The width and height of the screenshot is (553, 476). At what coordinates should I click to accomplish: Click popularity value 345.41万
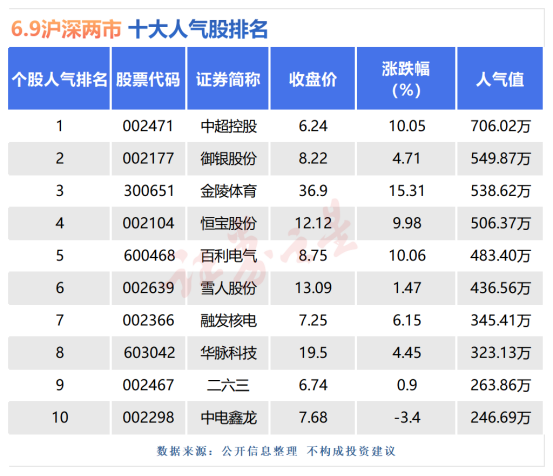pyautogui.click(x=500, y=321)
